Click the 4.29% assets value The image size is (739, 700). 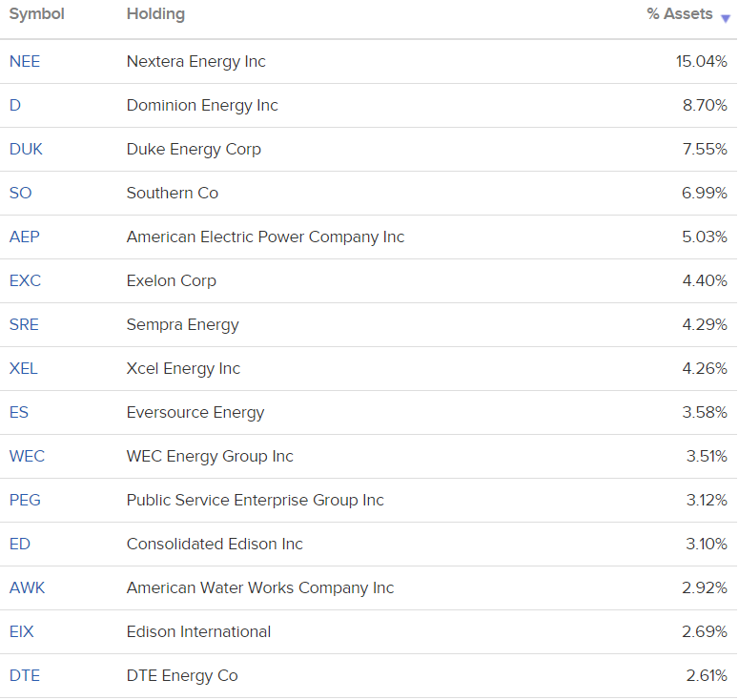tap(705, 324)
